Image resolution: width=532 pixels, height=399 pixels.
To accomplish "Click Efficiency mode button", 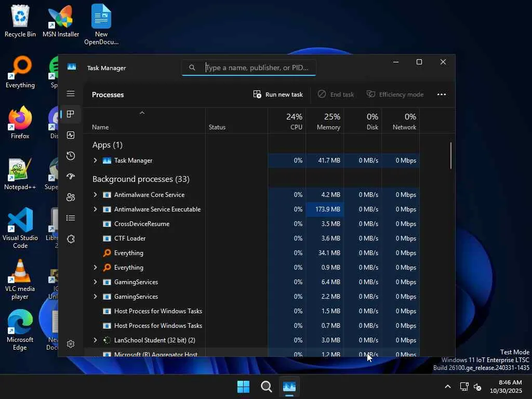I will click(x=395, y=95).
